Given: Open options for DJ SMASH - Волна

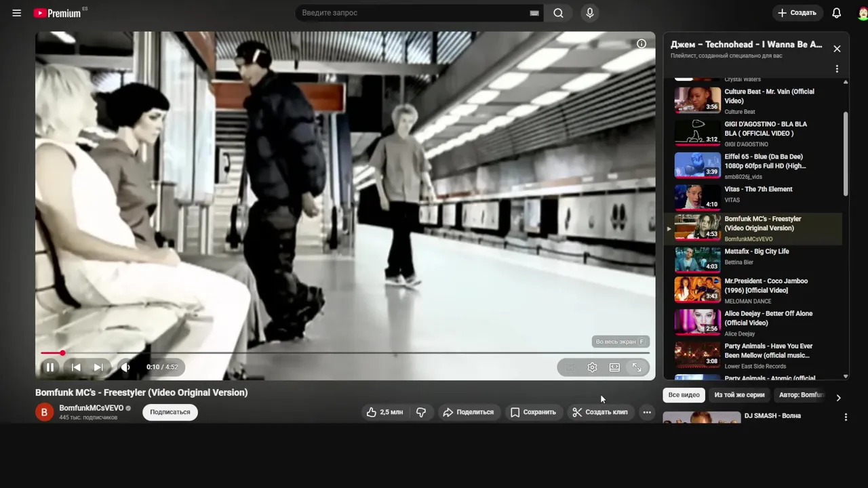Looking at the screenshot, I should 846,418.
